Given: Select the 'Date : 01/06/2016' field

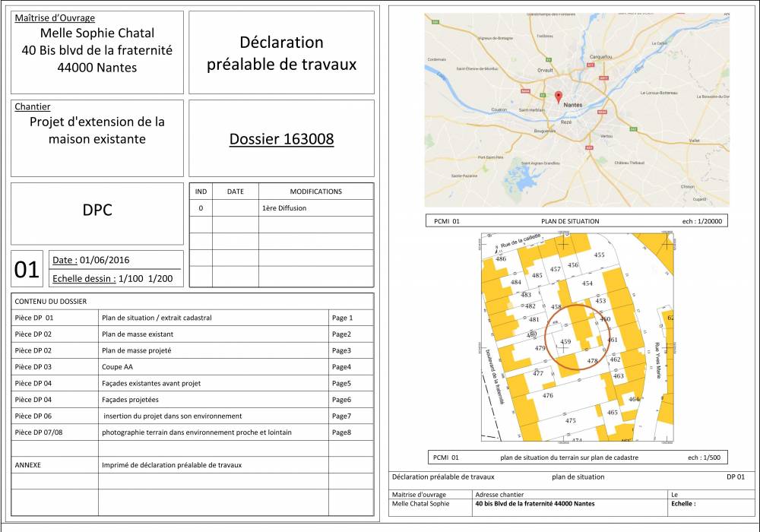Looking at the screenshot, I should pos(91,260).
